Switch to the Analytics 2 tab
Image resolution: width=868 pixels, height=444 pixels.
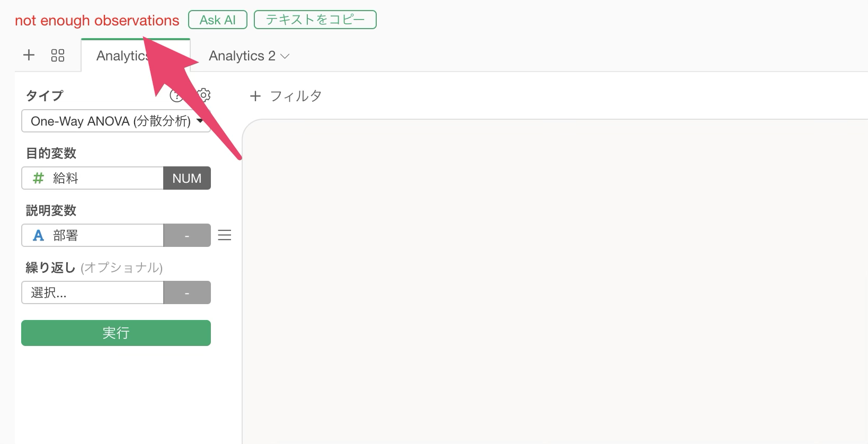pyautogui.click(x=242, y=56)
